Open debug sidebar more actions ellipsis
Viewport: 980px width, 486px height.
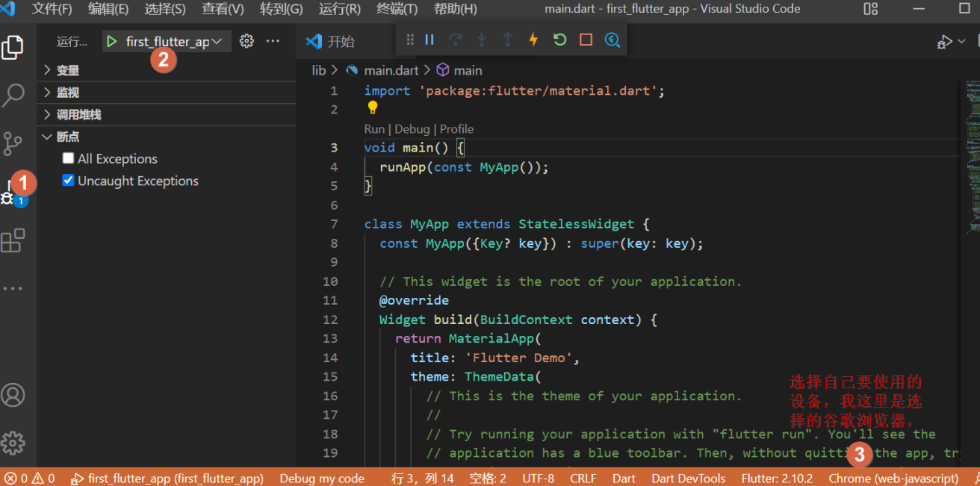pos(273,41)
